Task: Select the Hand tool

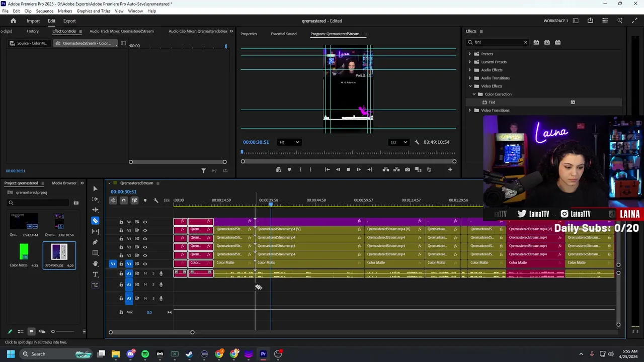Action: point(95,263)
